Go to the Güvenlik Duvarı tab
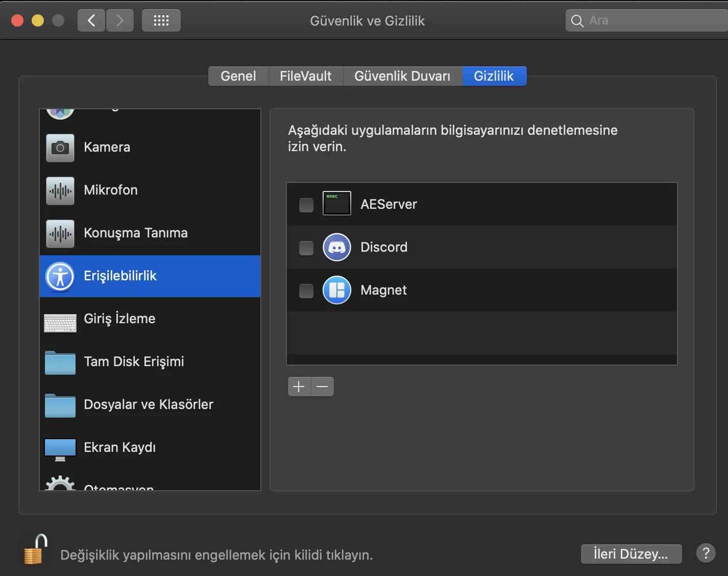Image resolution: width=728 pixels, height=576 pixels. click(x=402, y=76)
